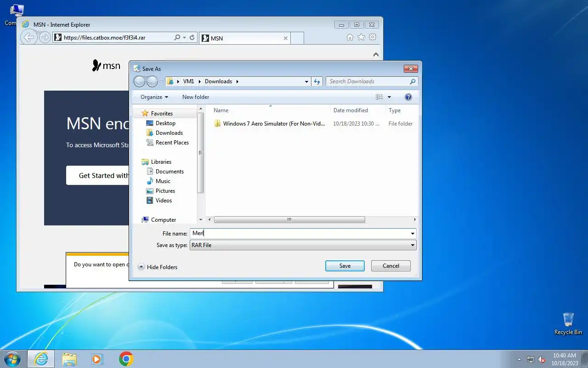Select Downloads under Favorites
588x368 pixels.
tap(169, 133)
